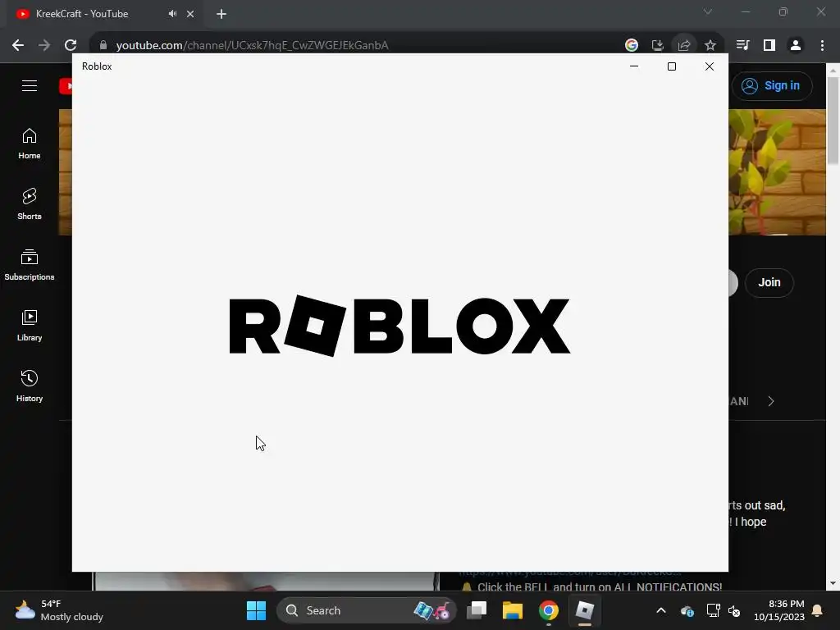
Task: Open the weather widget showing 54°F
Action: (59, 610)
